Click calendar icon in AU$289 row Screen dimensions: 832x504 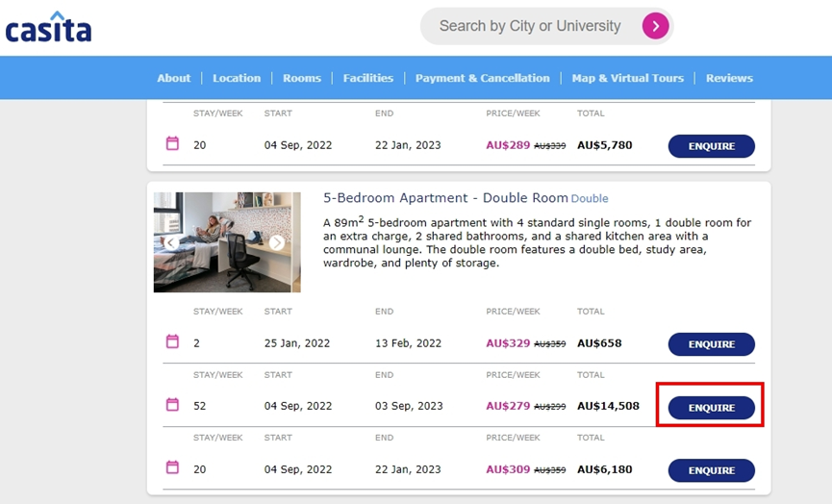(172, 143)
